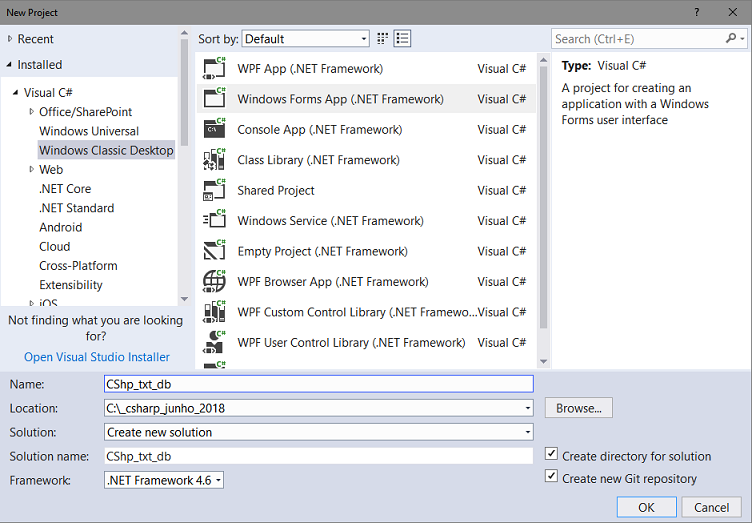
Task: Select .NET Standard category
Action: pos(76,208)
